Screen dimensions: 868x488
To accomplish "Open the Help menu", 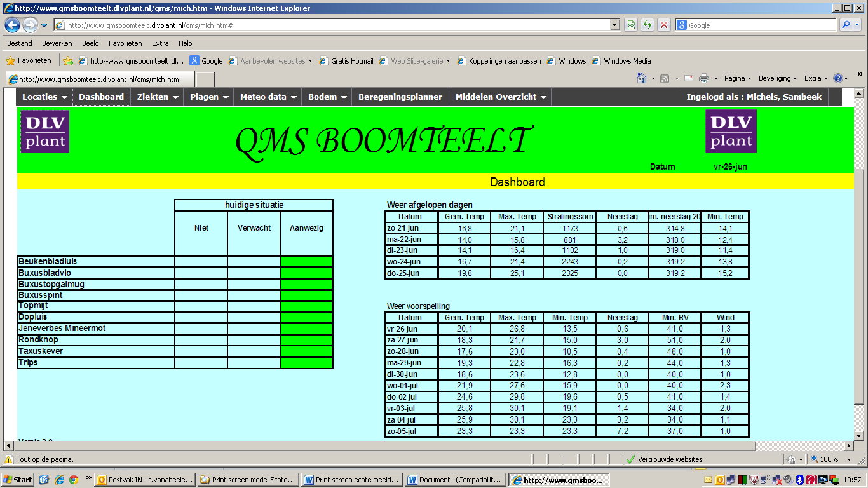I will pyautogui.click(x=185, y=43).
